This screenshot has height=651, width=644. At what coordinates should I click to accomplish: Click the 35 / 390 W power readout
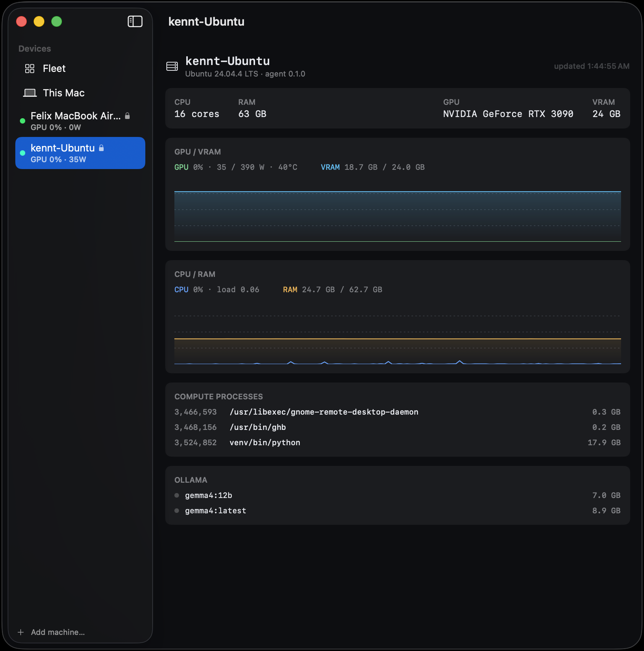coord(241,167)
